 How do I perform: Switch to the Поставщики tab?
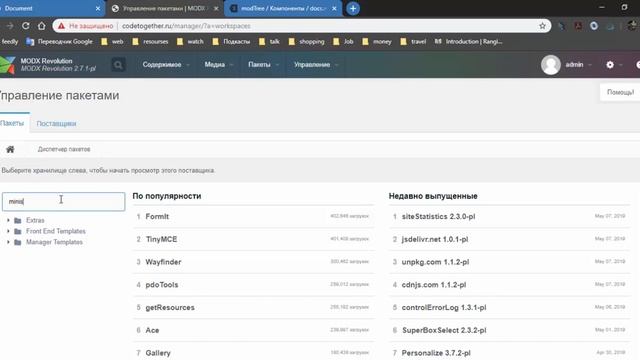(x=56, y=124)
